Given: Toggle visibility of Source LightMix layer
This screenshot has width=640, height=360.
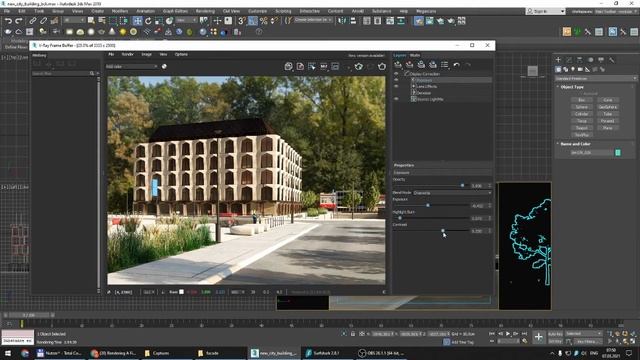Looking at the screenshot, I should point(396,99).
